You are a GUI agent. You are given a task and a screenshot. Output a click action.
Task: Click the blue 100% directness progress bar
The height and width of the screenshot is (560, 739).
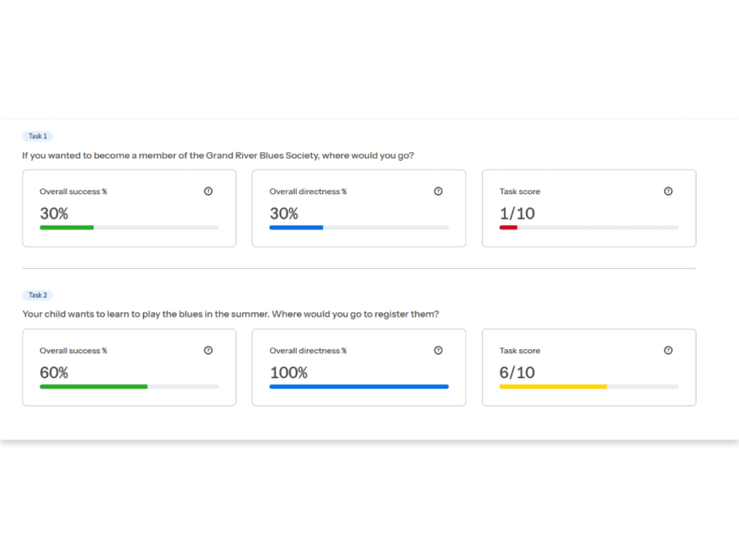(x=359, y=387)
